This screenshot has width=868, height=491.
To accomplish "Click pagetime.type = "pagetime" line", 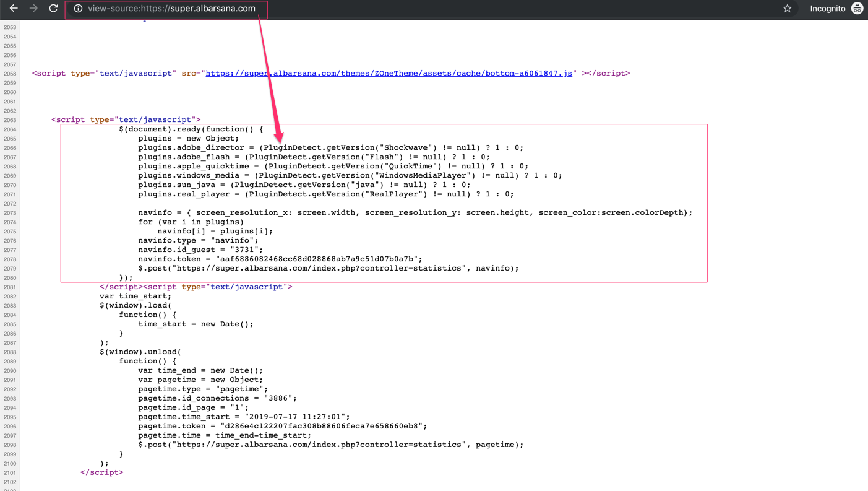I will pos(203,389).
